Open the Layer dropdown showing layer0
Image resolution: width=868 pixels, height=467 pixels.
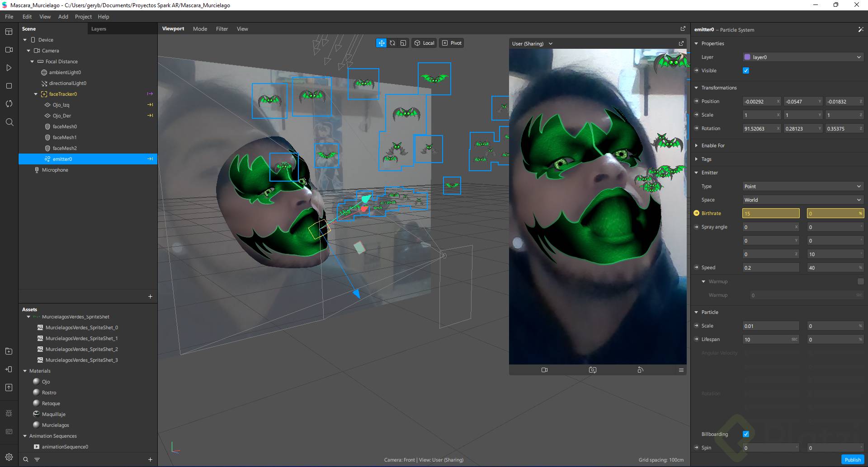click(803, 57)
